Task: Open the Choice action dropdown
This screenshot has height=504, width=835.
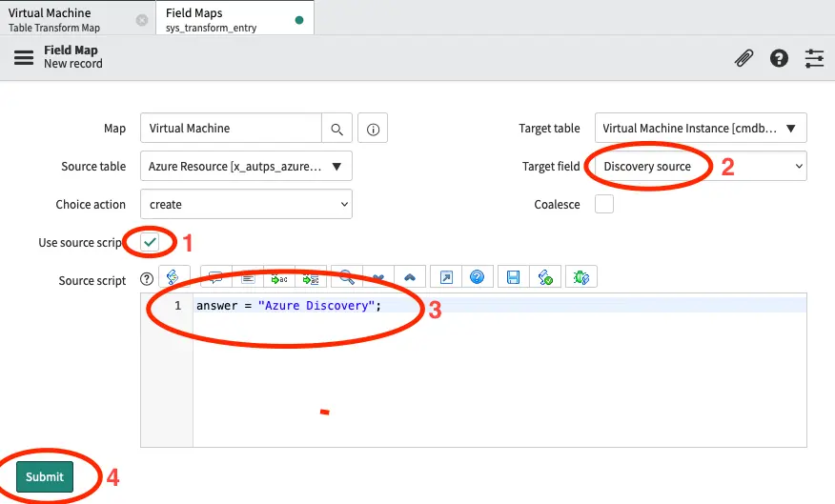Action: 246,204
